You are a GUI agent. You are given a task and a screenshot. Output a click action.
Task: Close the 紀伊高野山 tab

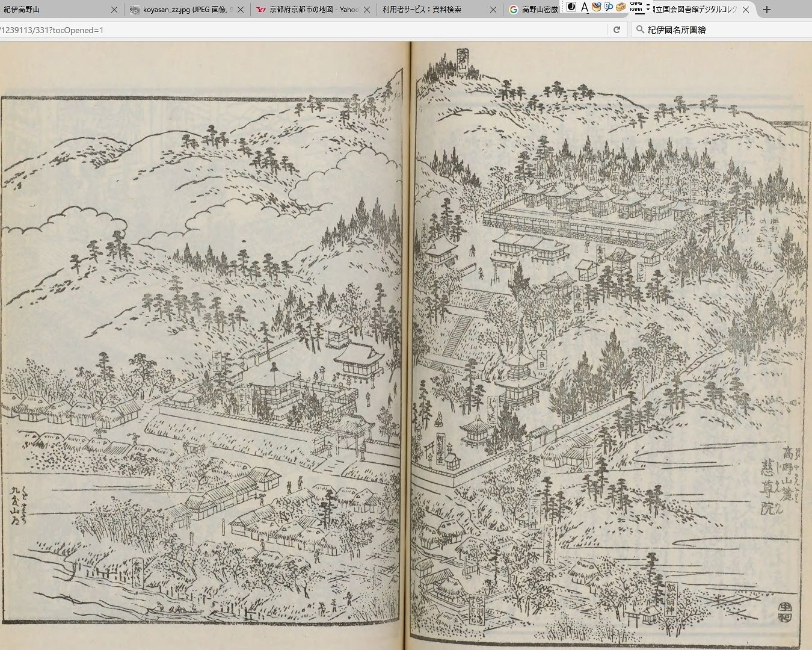point(114,10)
